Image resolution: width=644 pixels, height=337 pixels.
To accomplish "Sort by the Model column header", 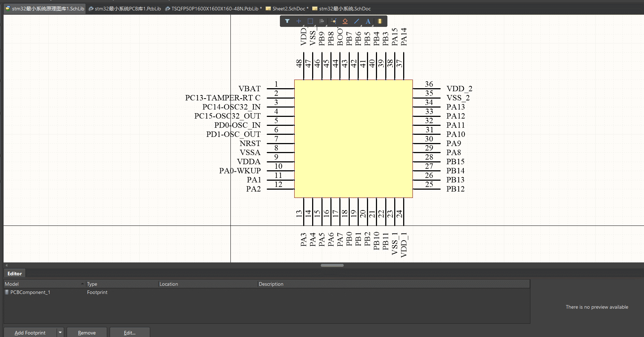I will 44,284.
